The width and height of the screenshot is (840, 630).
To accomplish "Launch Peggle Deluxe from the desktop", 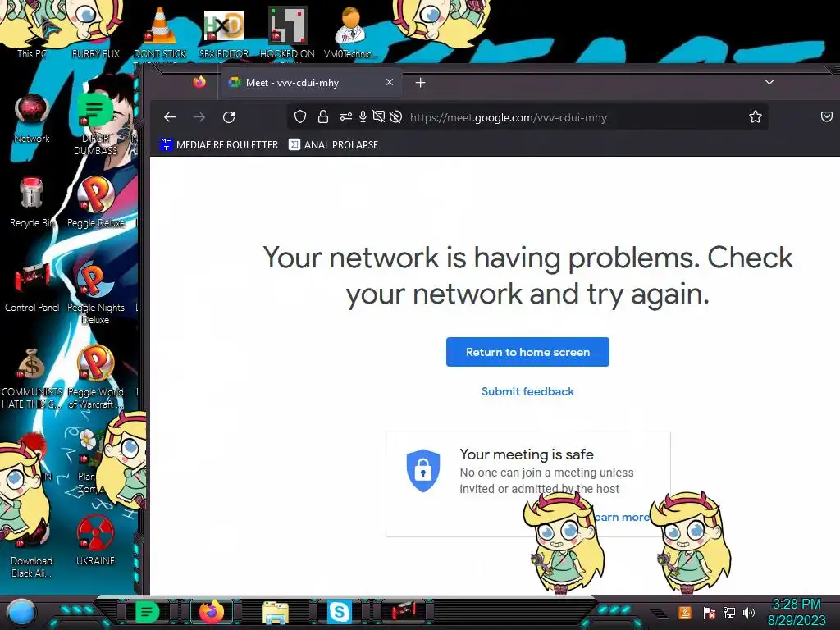I will (95, 202).
